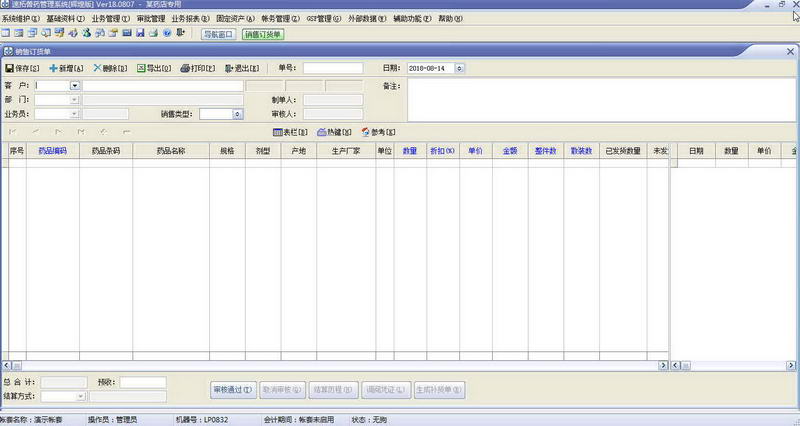Screen dimensions: 800x426
Task: Print the order with 打印[P]
Action: coord(198,68)
